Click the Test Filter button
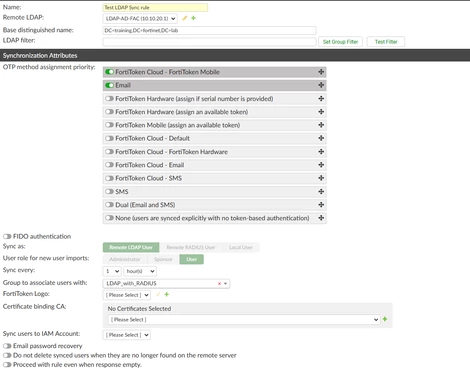Viewport: 470px width, 368px height. tap(386, 42)
